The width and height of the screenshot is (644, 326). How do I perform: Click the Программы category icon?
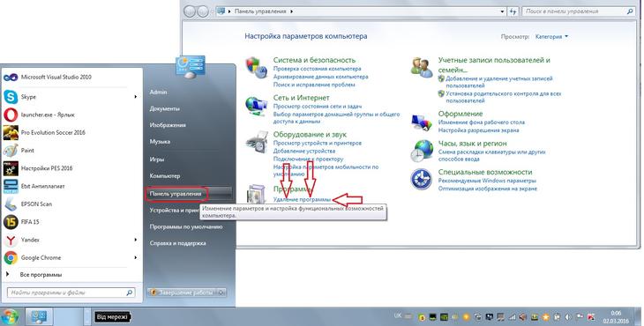(258, 194)
